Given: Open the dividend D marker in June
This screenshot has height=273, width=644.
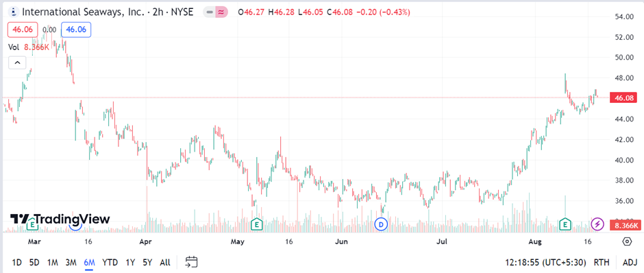Looking at the screenshot, I should 382,224.
